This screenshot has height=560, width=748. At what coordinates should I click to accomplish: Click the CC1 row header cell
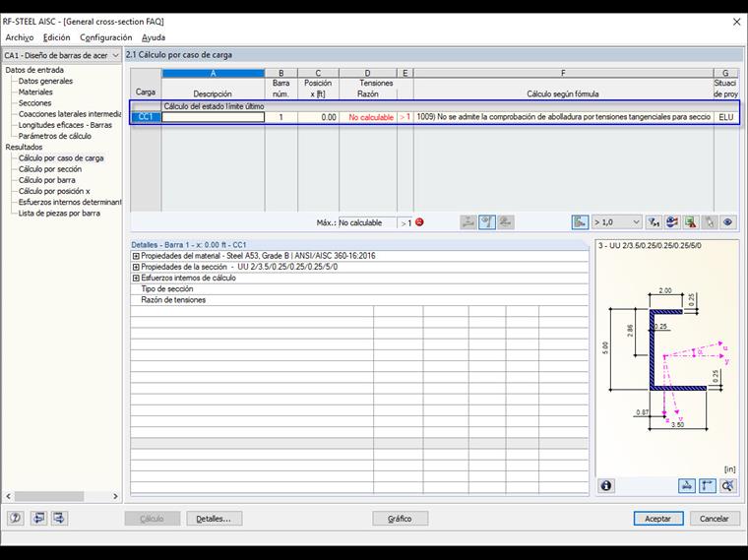tap(146, 117)
